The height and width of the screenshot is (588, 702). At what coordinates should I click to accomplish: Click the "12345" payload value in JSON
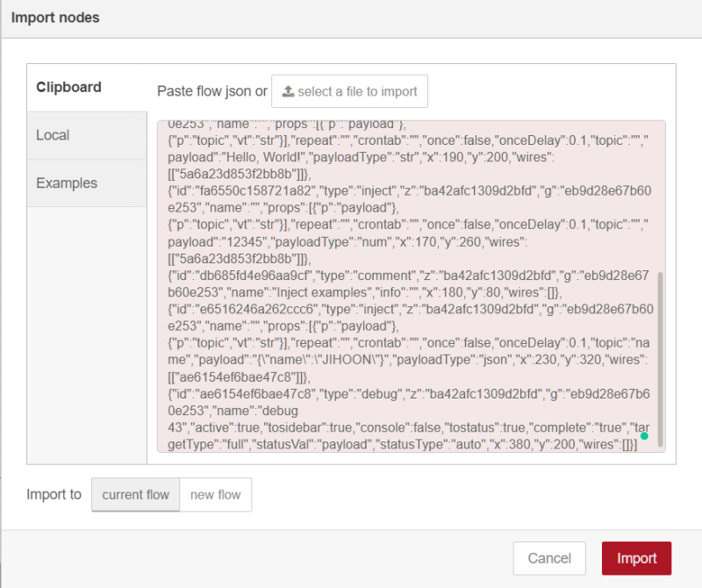[244, 242]
